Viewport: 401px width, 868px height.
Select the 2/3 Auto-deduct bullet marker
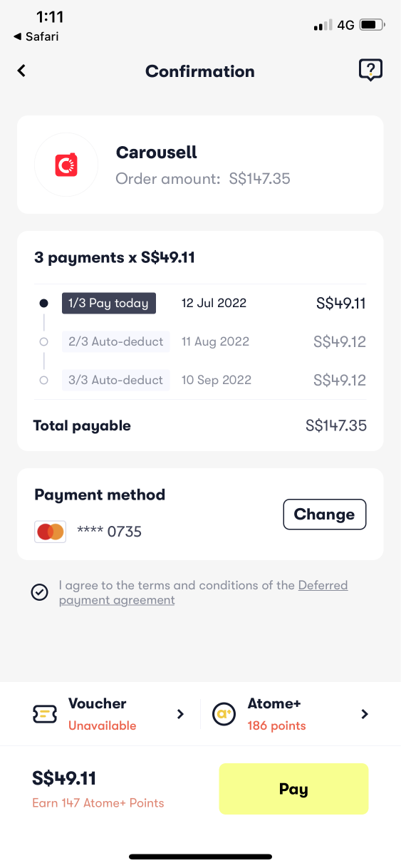coord(43,342)
